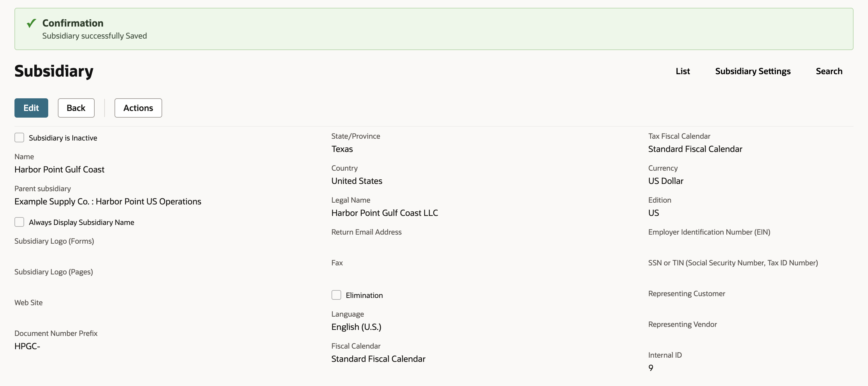Open the List page link
The height and width of the screenshot is (386, 868).
[x=683, y=71]
